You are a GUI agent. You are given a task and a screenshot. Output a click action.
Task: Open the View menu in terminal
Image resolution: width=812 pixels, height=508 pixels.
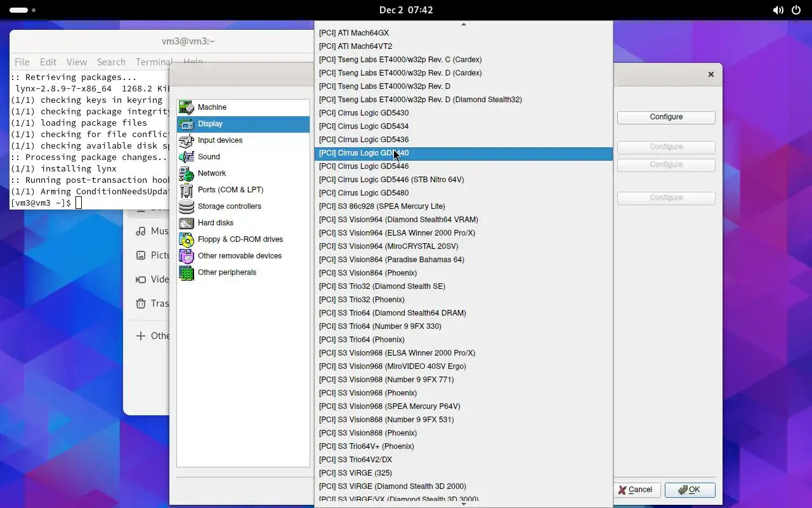click(x=77, y=62)
